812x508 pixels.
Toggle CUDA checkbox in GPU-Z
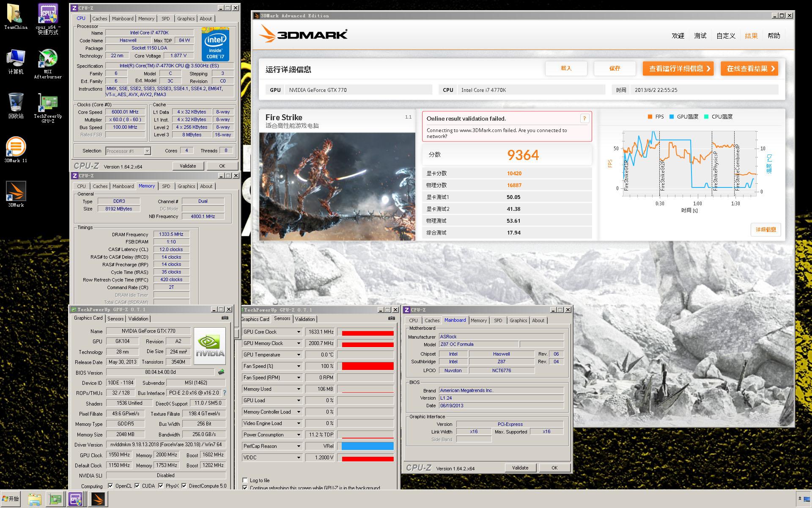(x=137, y=486)
